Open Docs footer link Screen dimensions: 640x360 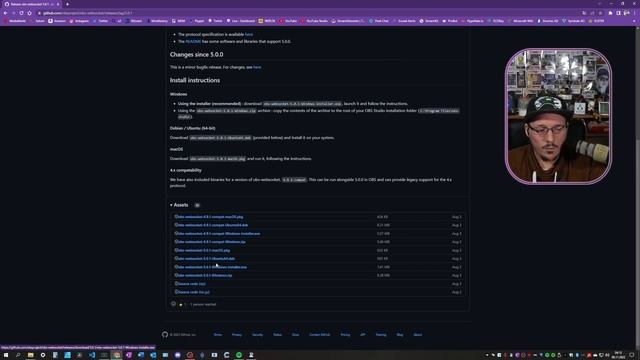[x=296, y=335]
